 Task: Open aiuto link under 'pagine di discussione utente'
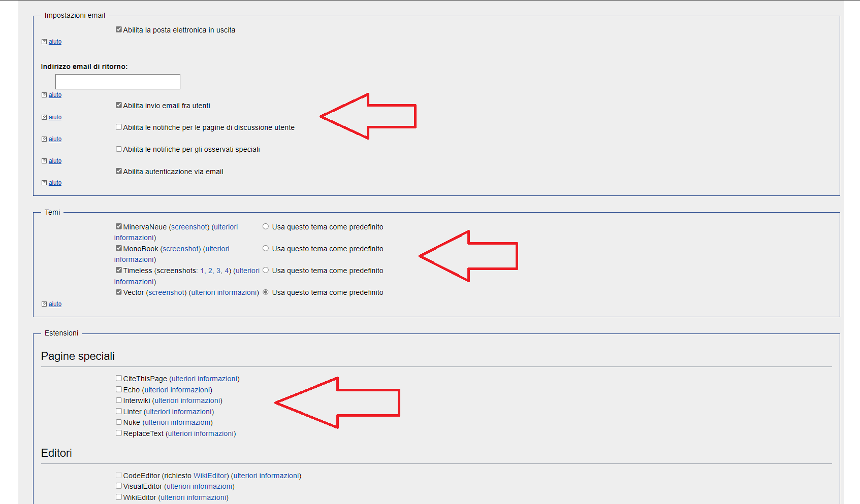55,139
